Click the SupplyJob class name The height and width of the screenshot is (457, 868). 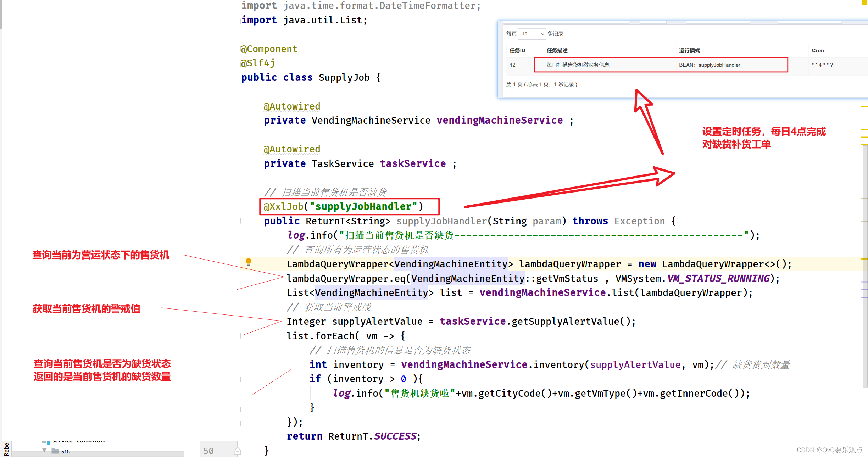point(344,78)
